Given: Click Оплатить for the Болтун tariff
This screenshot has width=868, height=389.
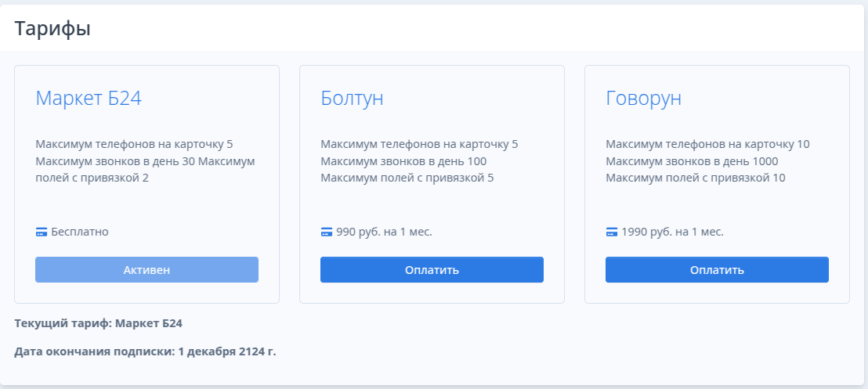Looking at the screenshot, I should coord(432,269).
